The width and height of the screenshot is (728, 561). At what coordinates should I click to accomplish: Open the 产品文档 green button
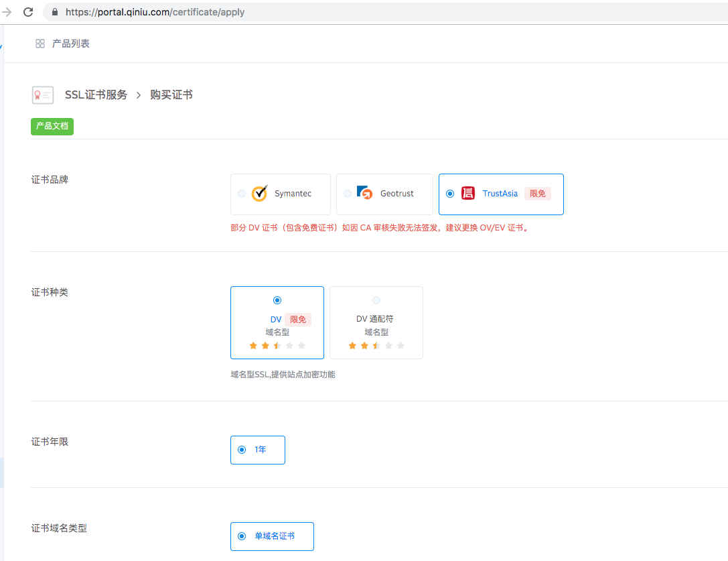[52, 127]
